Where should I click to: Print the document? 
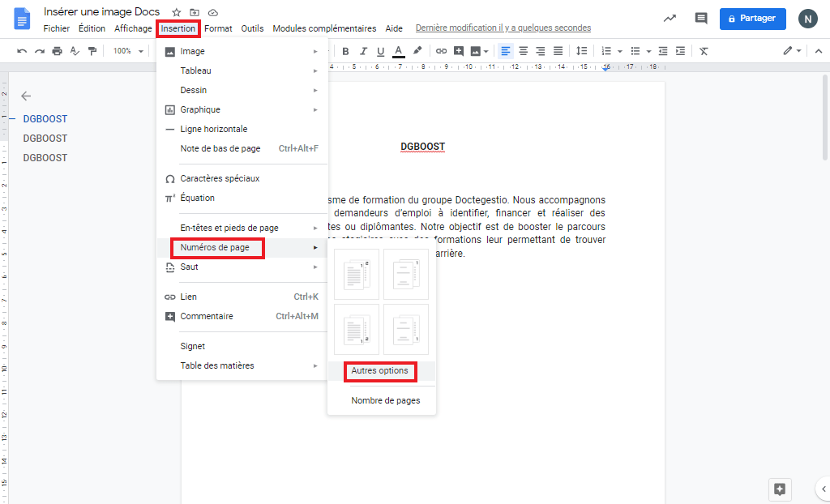57,50
